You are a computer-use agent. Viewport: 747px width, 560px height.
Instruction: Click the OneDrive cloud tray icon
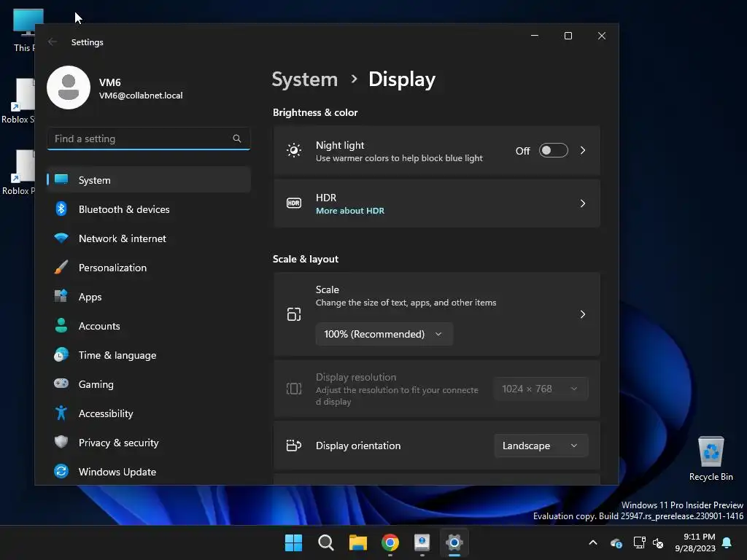coord(616,542)
